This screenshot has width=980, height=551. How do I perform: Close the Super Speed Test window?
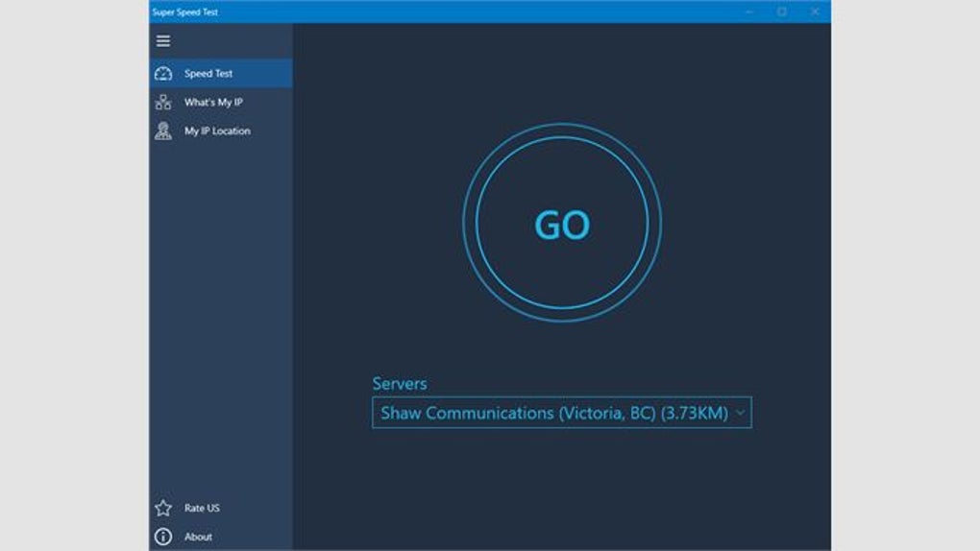tap(815, 12)
